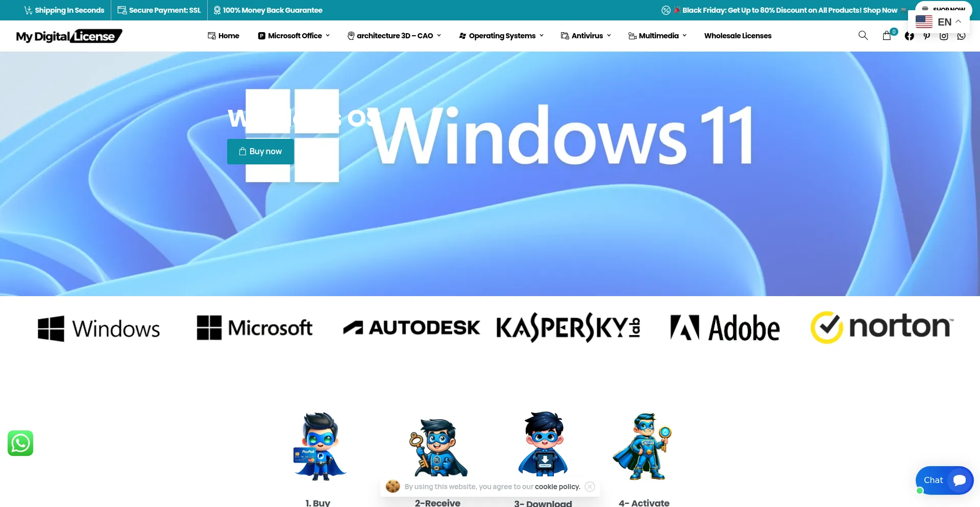
Task: Click the Windows brand logo
Action: [99, 328]
